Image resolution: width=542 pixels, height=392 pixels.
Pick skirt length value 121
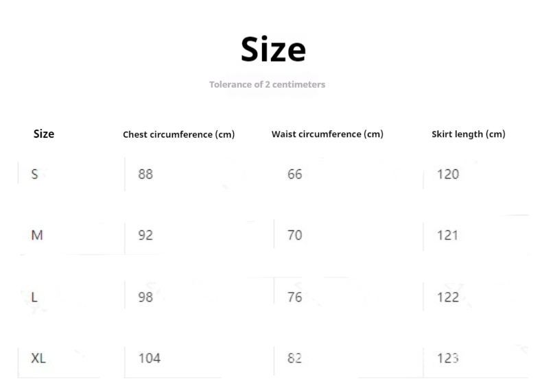tap(448, 235)
